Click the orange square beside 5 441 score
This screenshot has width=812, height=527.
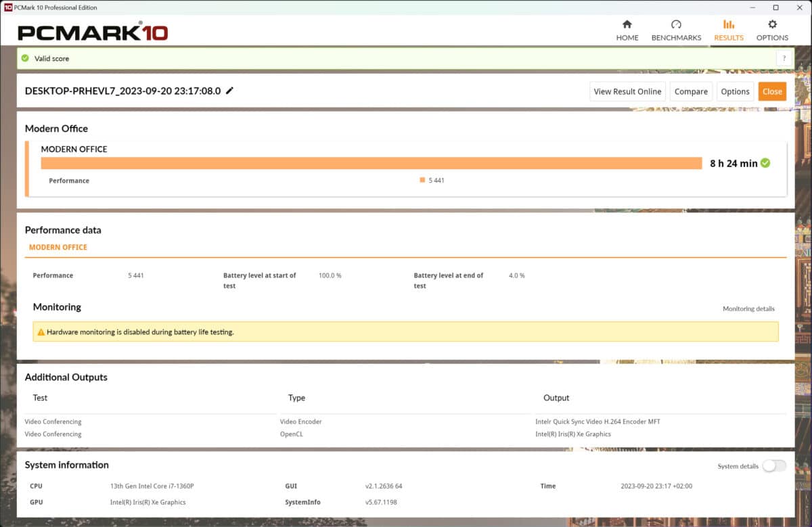[x=422, y=180]
